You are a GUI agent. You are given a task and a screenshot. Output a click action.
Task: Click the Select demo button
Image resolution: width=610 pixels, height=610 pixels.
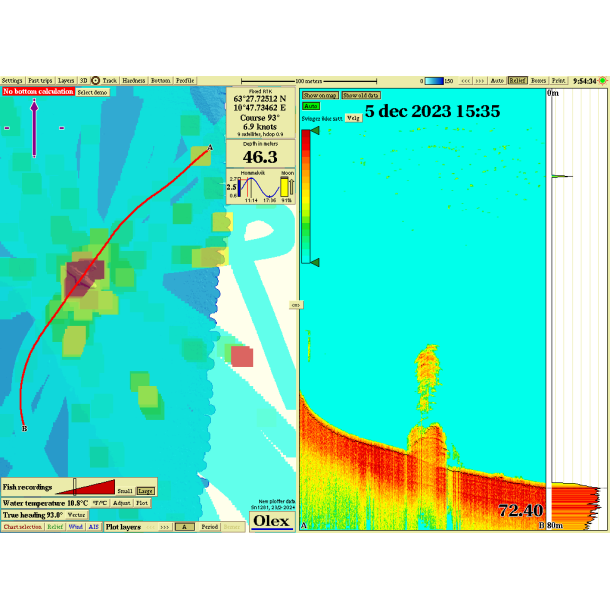click(92, 91)
